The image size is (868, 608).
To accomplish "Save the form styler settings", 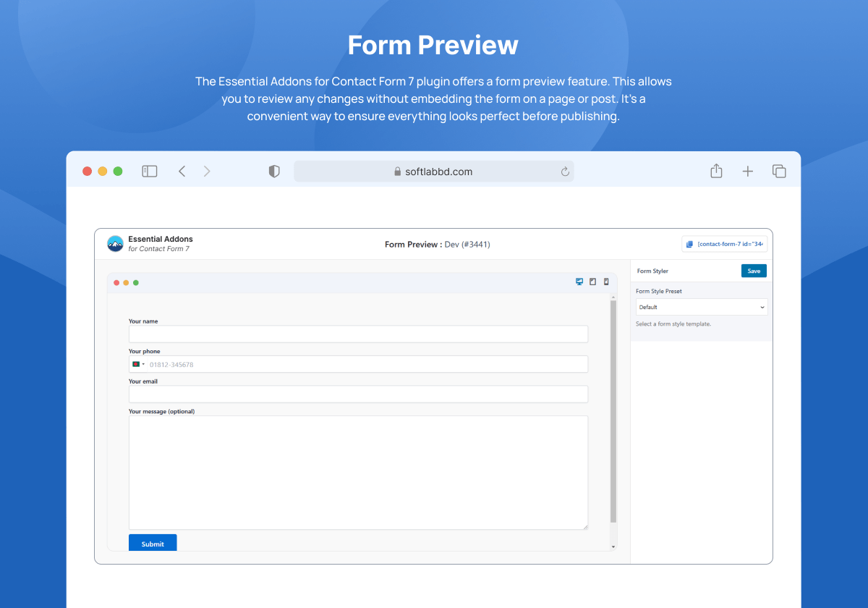I will click(x=754, y=271).
